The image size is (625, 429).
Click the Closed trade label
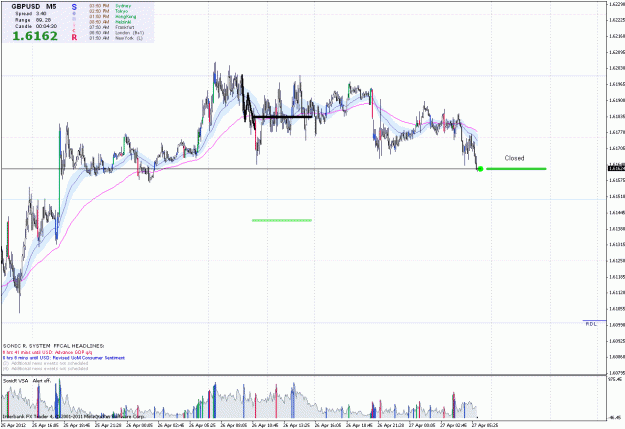[x=514, y=158]
